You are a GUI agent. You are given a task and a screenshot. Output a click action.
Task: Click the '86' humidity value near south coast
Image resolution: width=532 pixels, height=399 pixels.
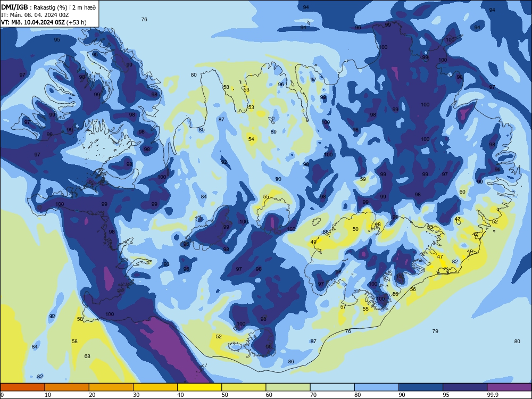pos(291,362)
